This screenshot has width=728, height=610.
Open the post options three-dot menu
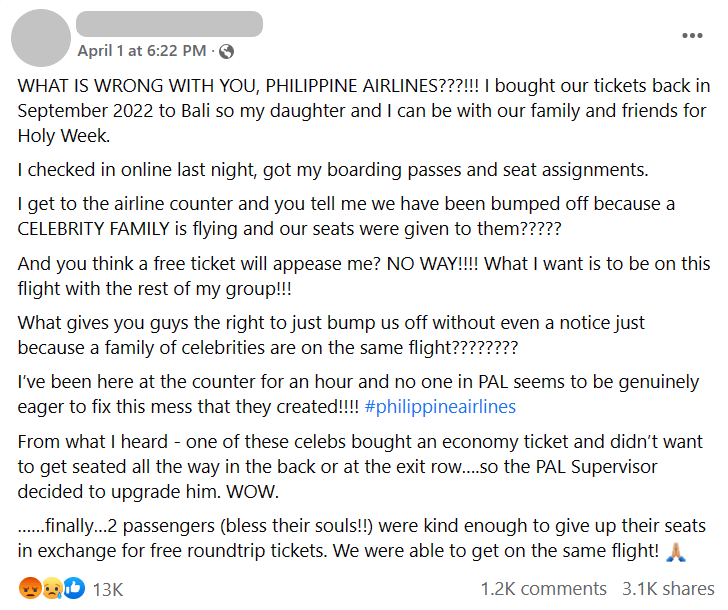[692, 35]
